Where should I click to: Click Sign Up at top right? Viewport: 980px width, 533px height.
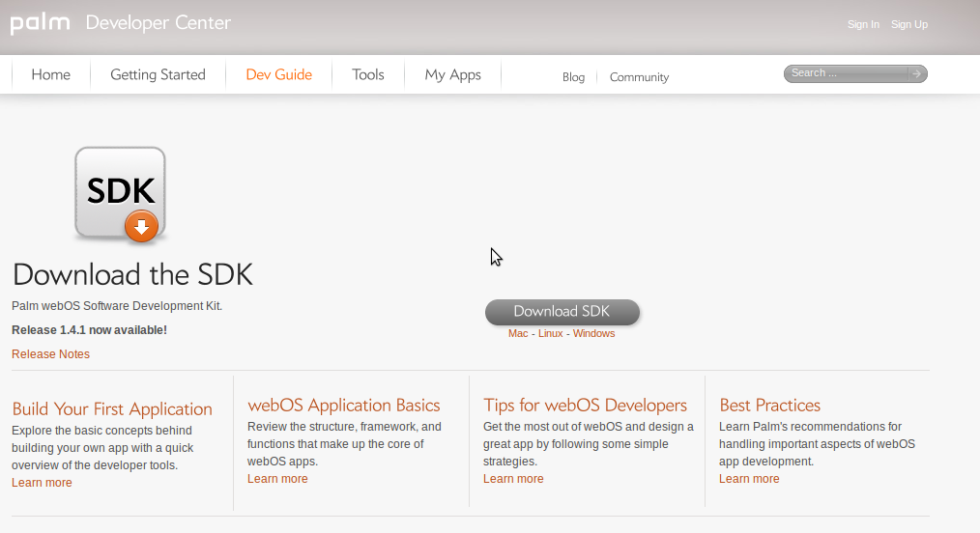click(908, 24)
